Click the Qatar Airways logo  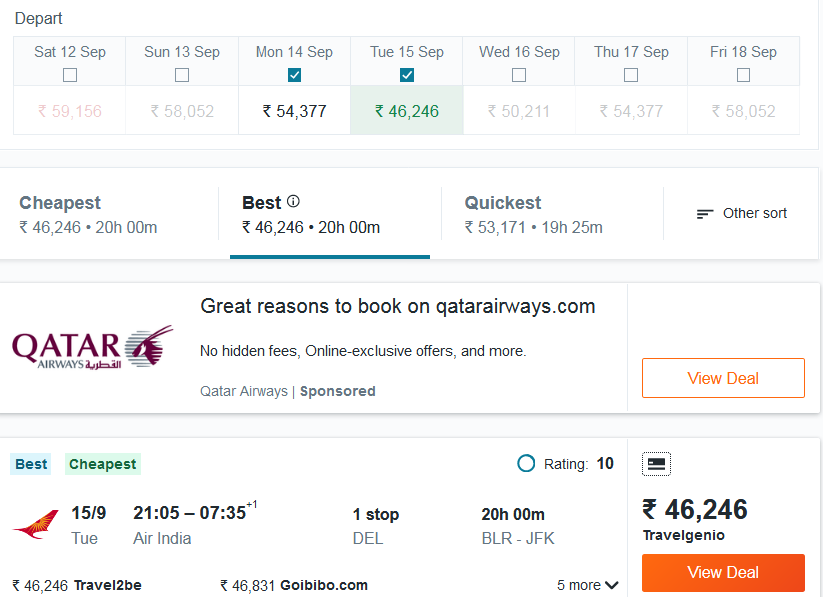point(92,347)
